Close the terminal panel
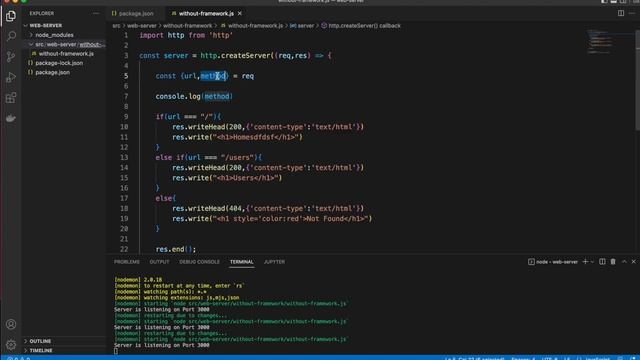 (633, 262)
